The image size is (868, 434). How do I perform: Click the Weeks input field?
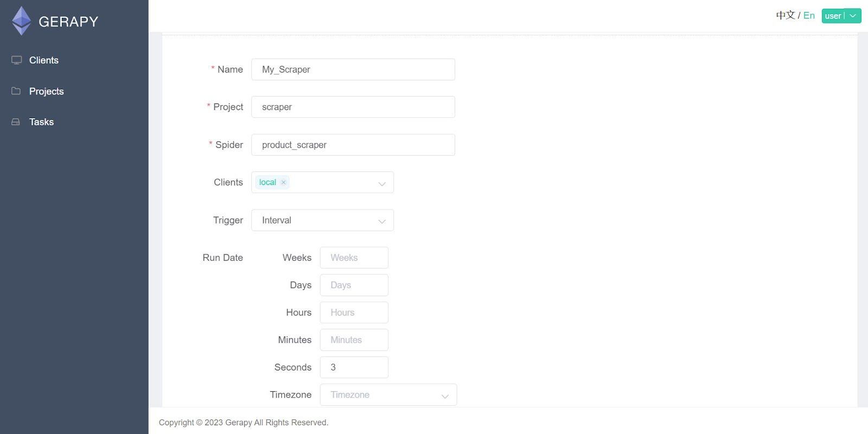click(x=354, y=258)
